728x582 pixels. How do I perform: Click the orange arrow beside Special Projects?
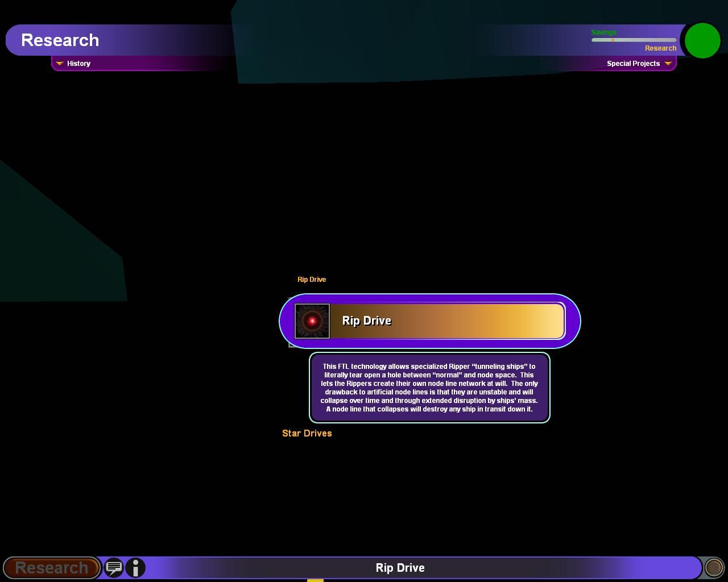point(668,64)
